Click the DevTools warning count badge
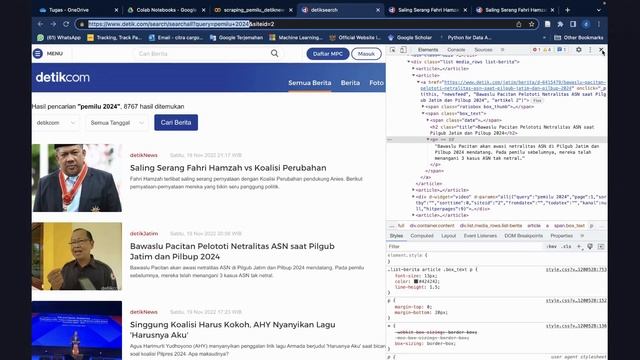 coord(547,50)
